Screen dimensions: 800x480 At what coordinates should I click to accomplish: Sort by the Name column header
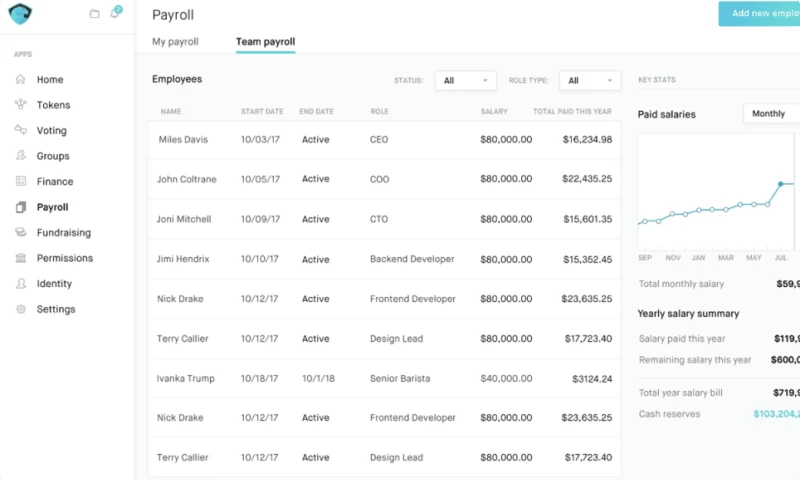pyautogui.click(x=171, y=111)
